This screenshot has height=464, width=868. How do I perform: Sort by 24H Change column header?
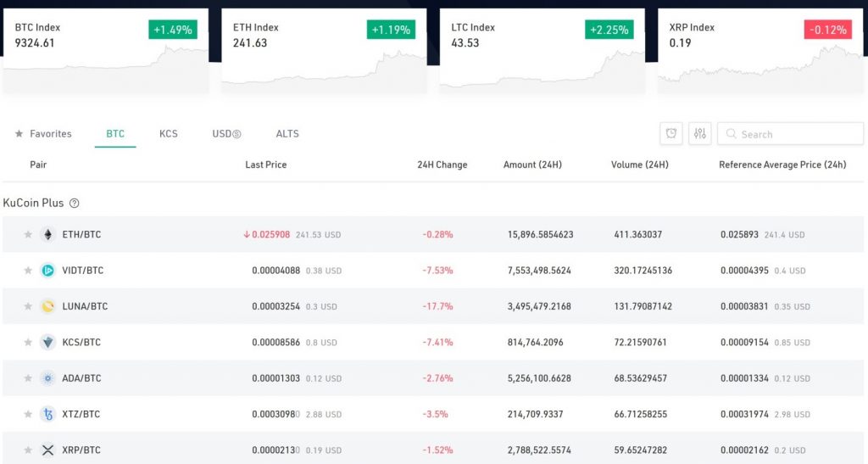coord(442,165)
